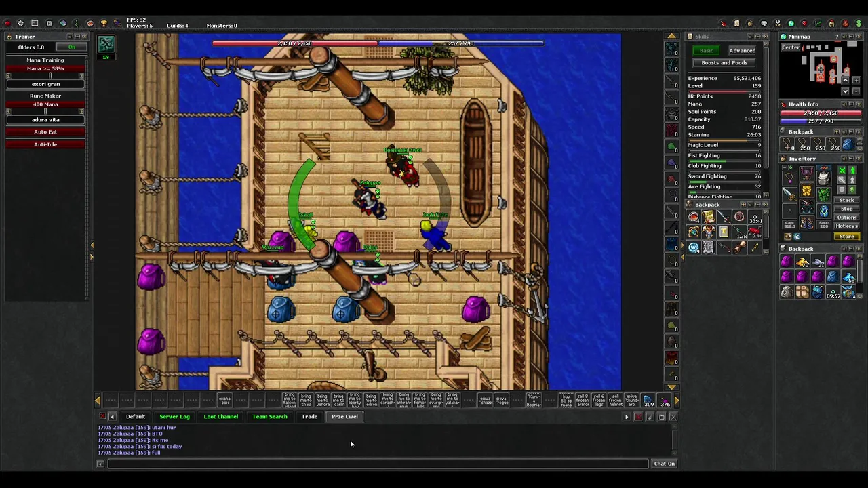Select the Basic skills view

coord(706,51)
